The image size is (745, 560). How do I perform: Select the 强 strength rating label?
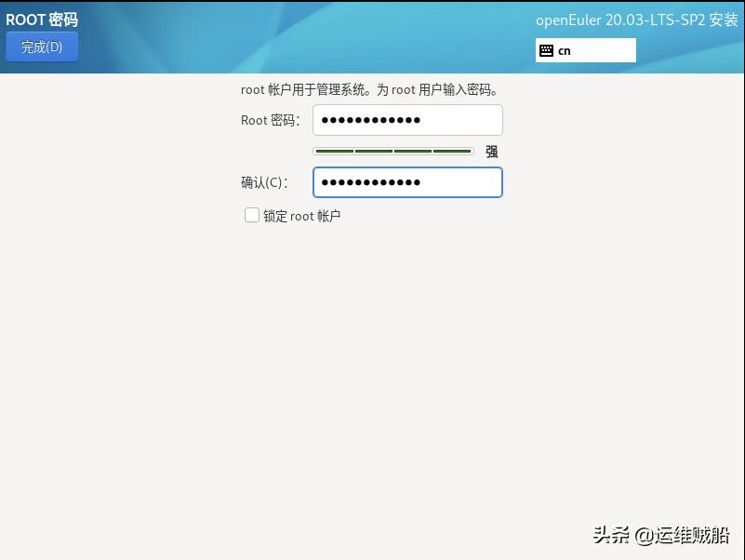pos(491,151)
